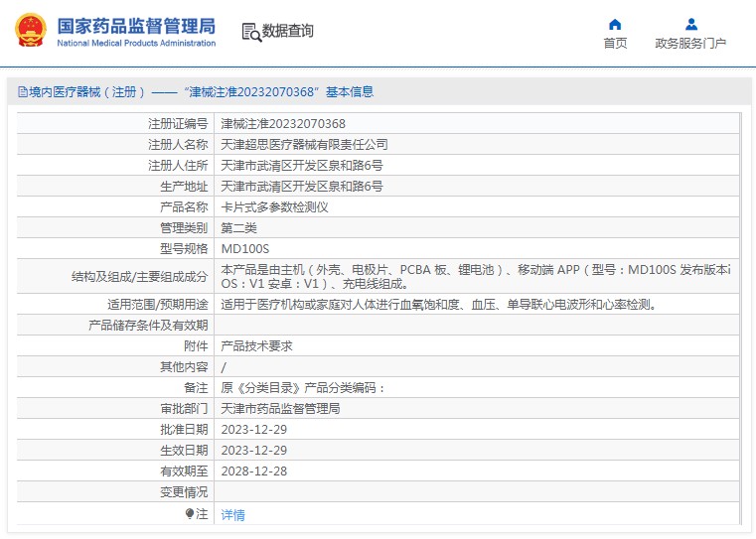Click 生效日期 value 2023-12-29
Viewport: 756px width, 539px height.
253,451
